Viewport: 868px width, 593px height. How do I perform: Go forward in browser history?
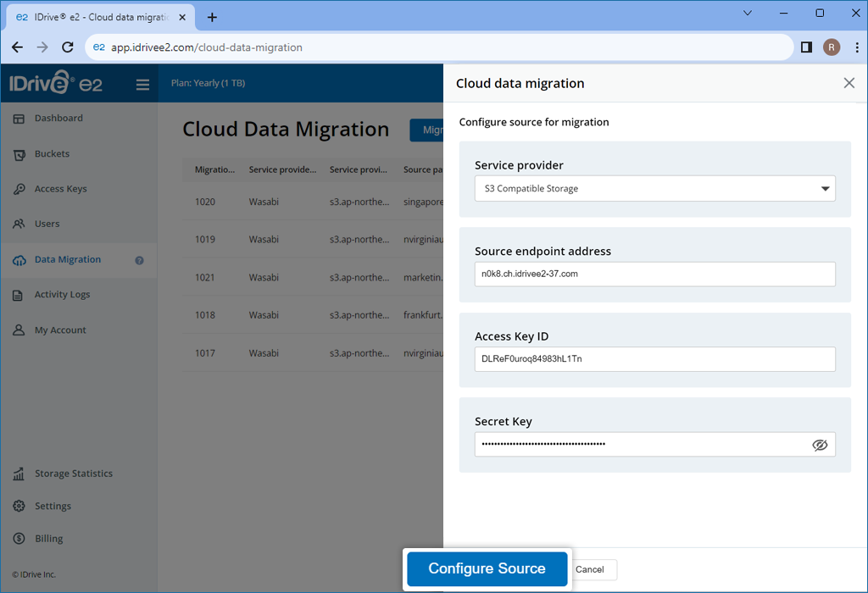tap(42, 47)
